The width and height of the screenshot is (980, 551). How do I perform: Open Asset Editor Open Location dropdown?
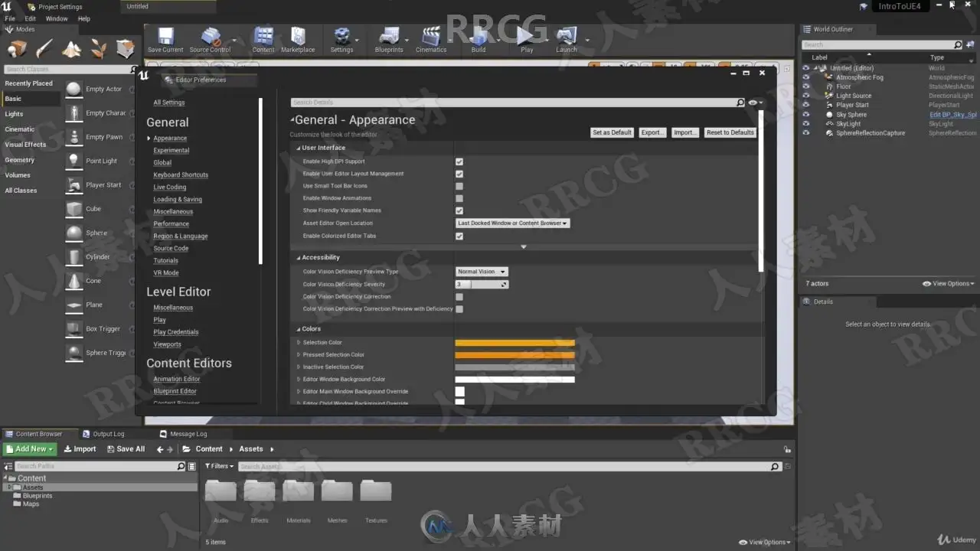pos(513,223)
